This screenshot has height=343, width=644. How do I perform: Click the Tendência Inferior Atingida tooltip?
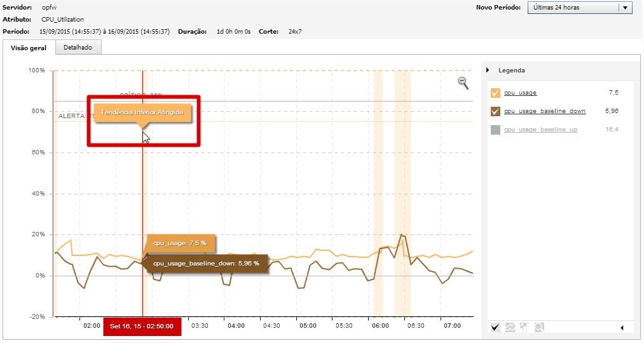point(142,112)
